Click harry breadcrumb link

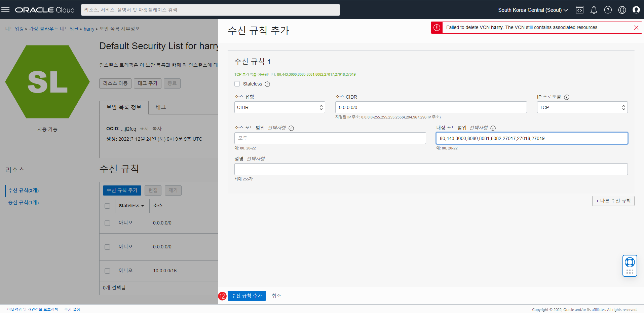point(89,29)
